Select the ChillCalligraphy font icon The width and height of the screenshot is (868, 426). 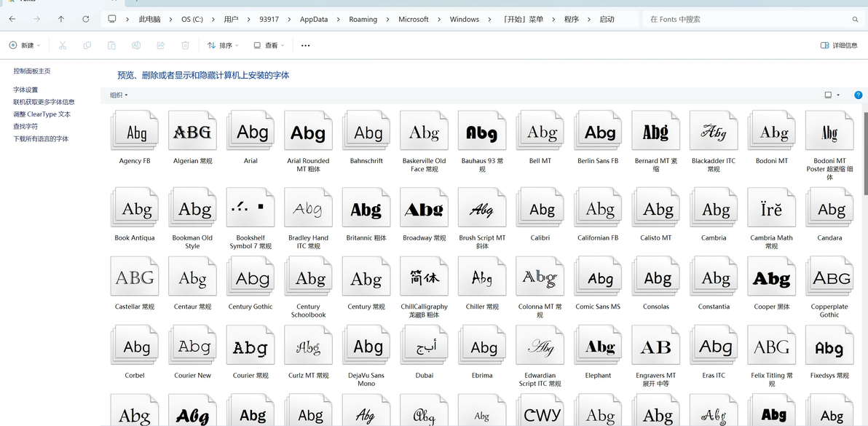pyautogui.click(x=424, y=276)
